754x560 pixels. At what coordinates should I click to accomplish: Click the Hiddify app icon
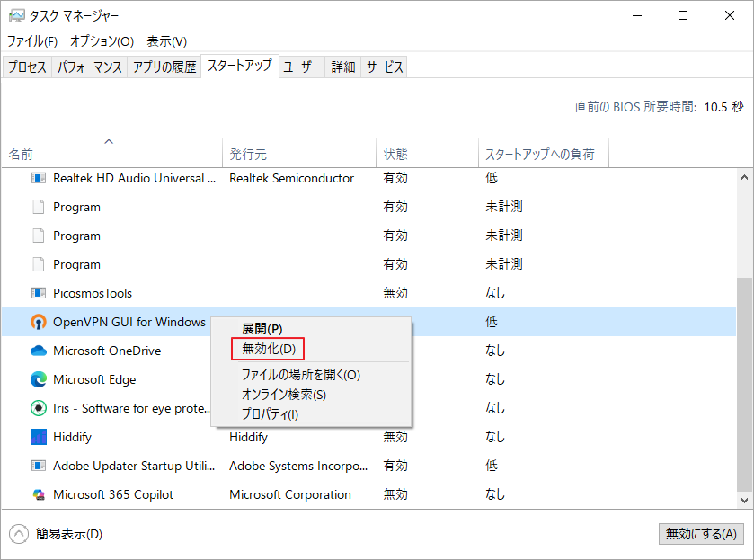click(x=39, y=437)
